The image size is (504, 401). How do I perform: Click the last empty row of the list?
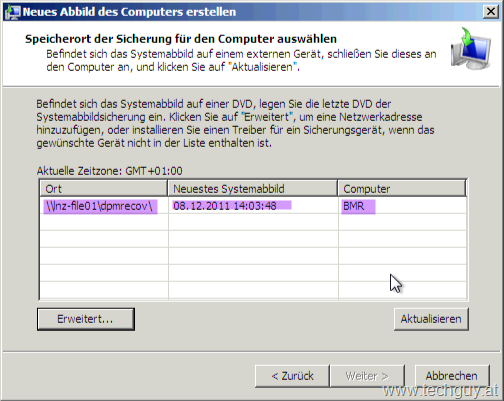(x=253, y=290)
